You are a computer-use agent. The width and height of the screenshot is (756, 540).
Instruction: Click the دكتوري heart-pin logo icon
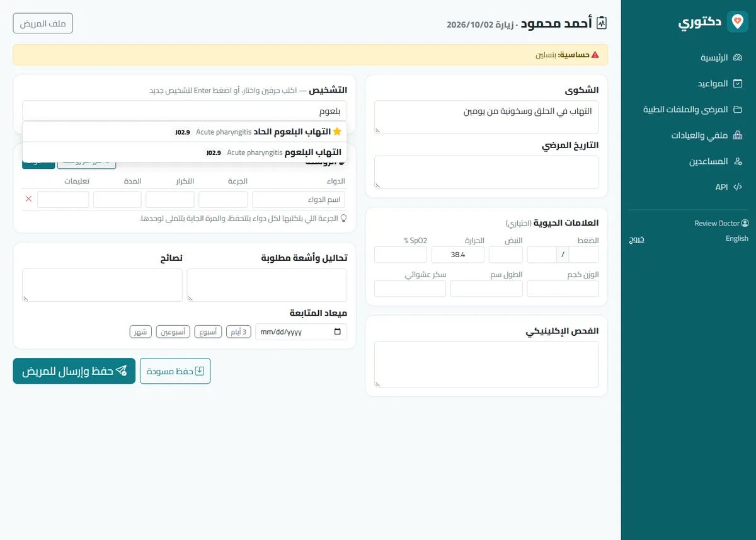coord(737,22)
